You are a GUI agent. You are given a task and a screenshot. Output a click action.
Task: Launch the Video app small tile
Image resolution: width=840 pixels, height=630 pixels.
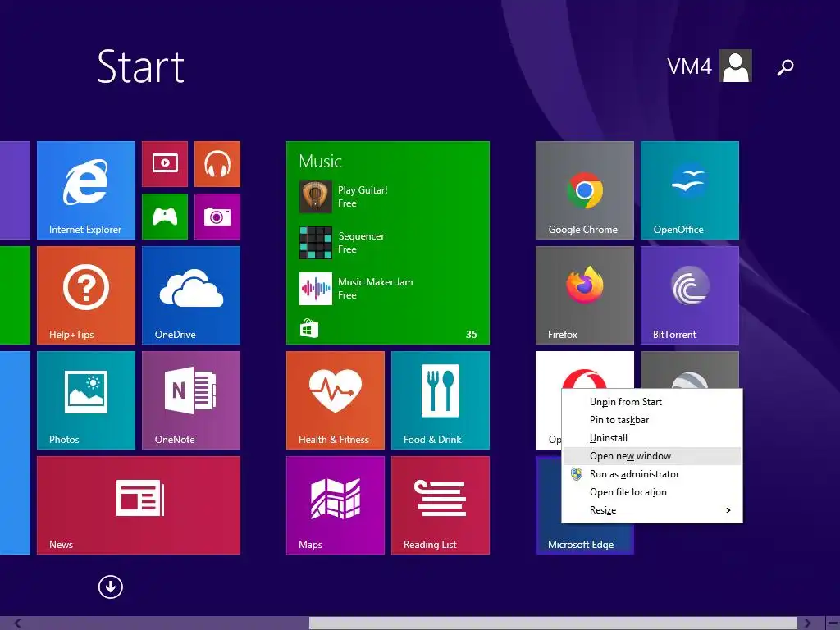coord(164,164)
